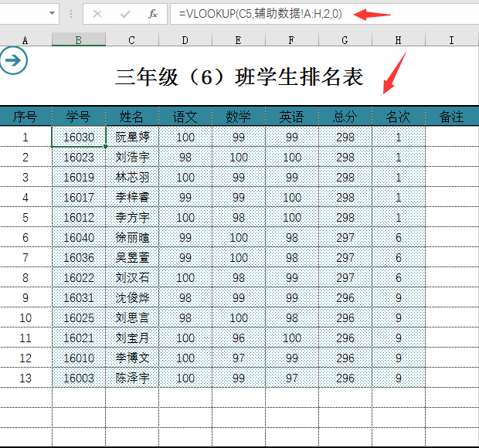
Task: Click 英语 score 97 in 陈泽宇 row
Action: coord(292,378)
